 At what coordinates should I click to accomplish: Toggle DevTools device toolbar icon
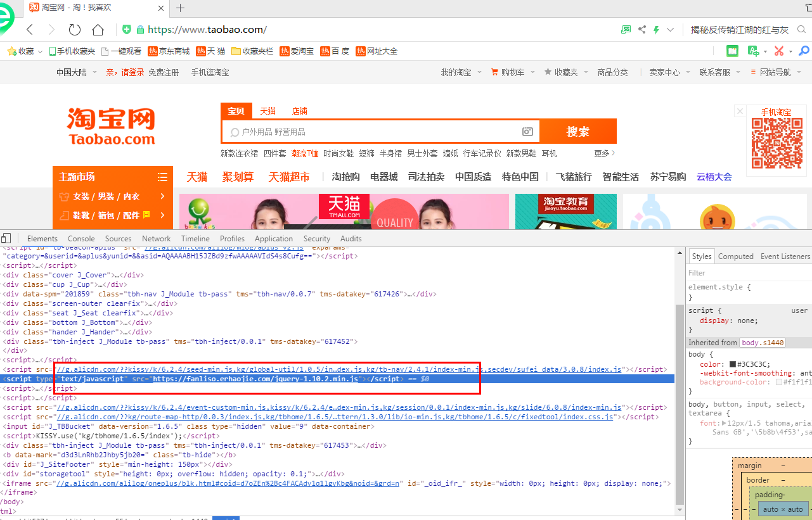(6, 238)
